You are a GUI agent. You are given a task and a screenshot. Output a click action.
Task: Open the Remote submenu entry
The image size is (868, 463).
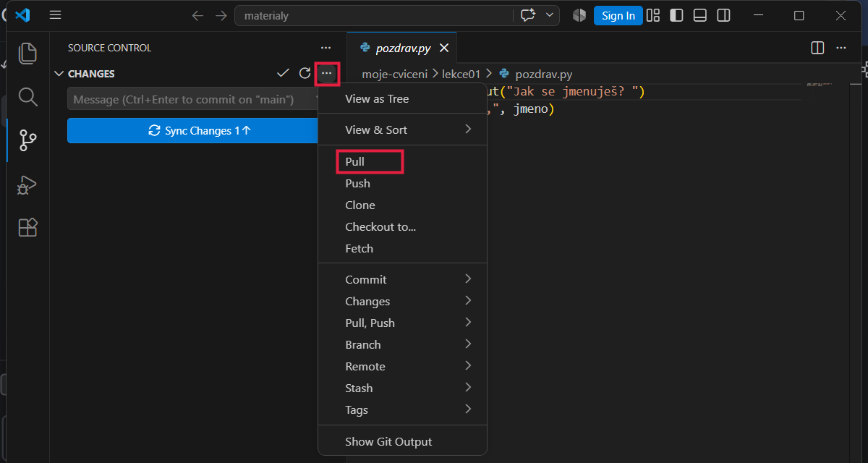402,366
